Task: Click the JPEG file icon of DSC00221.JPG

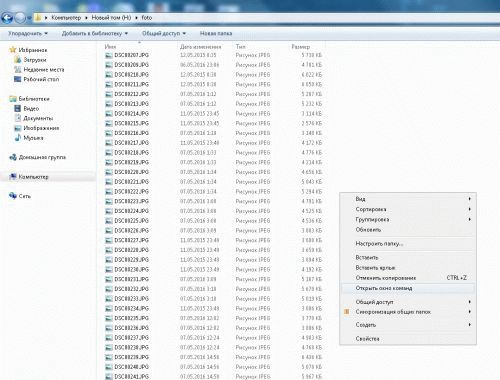Action: 109,182
